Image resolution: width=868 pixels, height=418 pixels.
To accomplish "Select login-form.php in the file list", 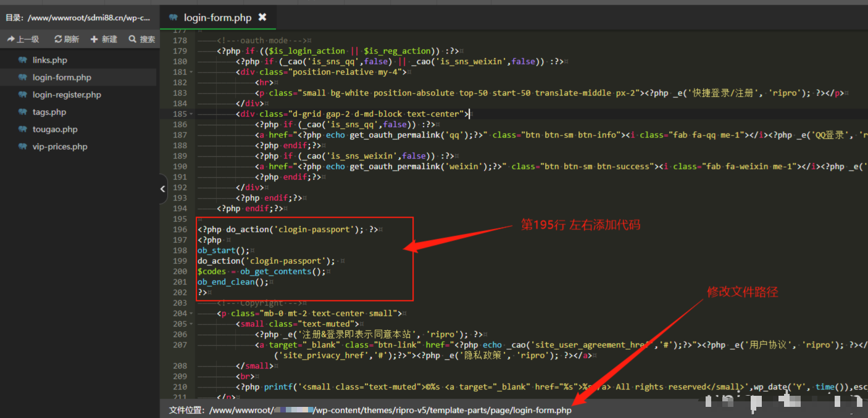I will (x=62, y=78).
